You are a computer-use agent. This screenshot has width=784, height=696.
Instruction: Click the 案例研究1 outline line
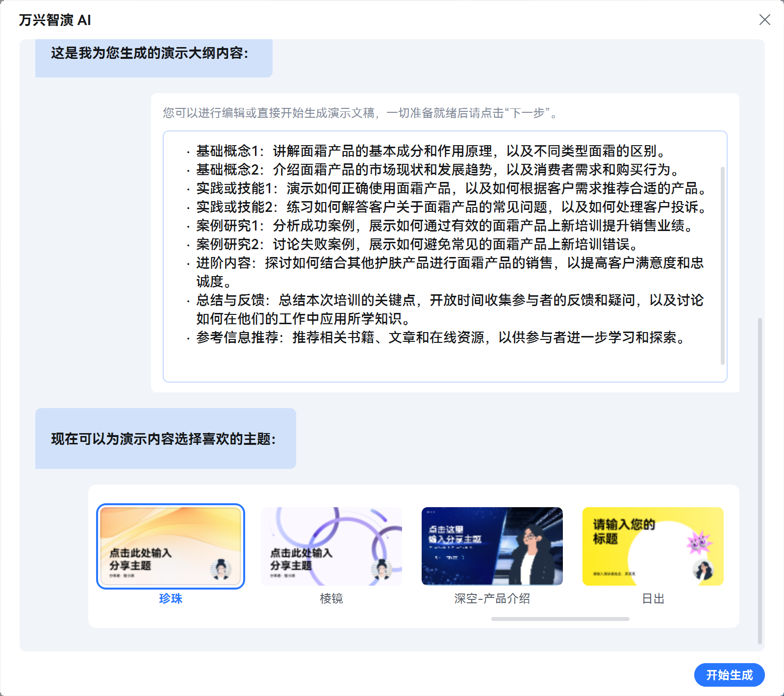[445, 225]
